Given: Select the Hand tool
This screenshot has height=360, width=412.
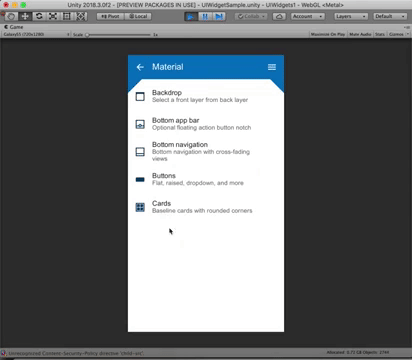Looking at the screenshot, I should 11,16.
